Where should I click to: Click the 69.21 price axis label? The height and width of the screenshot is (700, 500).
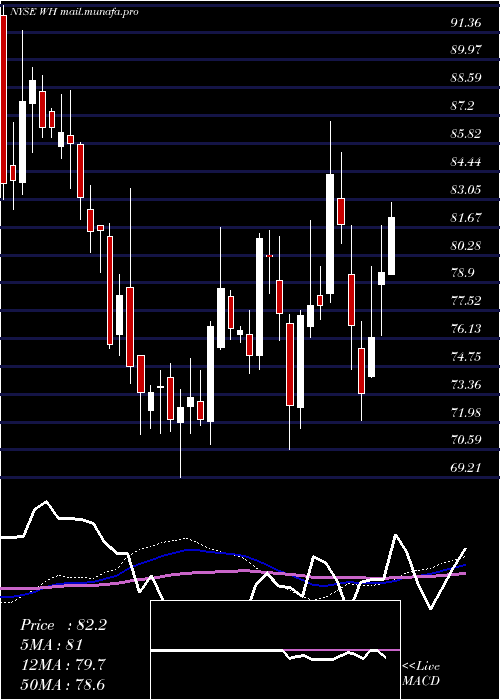466,467
